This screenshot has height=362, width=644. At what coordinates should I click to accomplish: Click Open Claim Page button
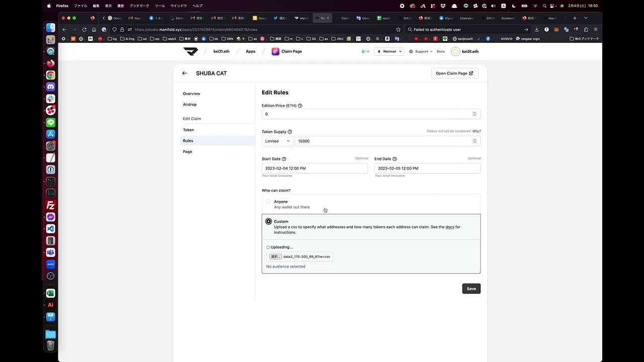click(454, 73)
